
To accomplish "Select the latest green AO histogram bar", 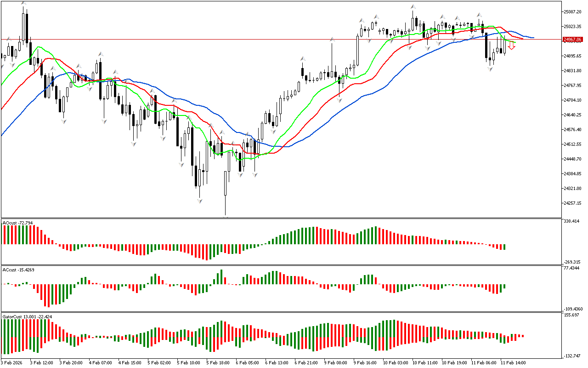I will pyautogui.click(x=504, y=247).
